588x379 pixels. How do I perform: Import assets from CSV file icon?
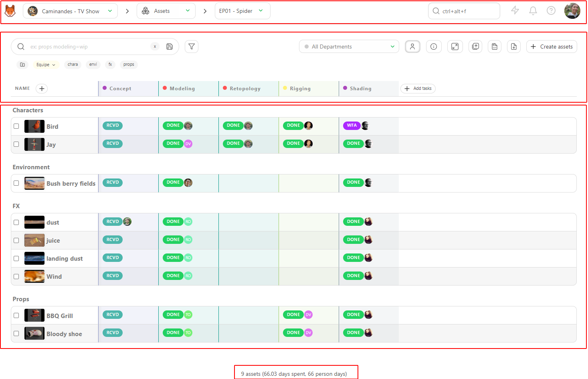(x=495, y=47)
